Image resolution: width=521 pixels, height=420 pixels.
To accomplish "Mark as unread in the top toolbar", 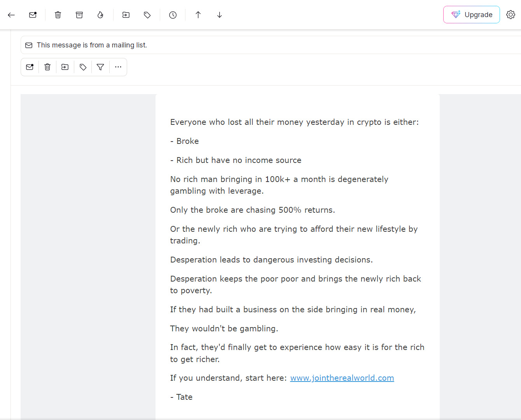I will (x=33, y=15).
